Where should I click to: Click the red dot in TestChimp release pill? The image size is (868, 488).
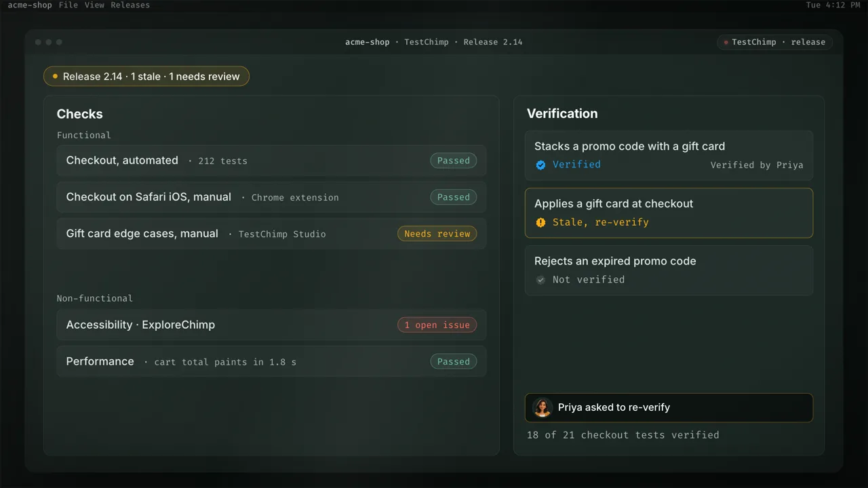726,42
